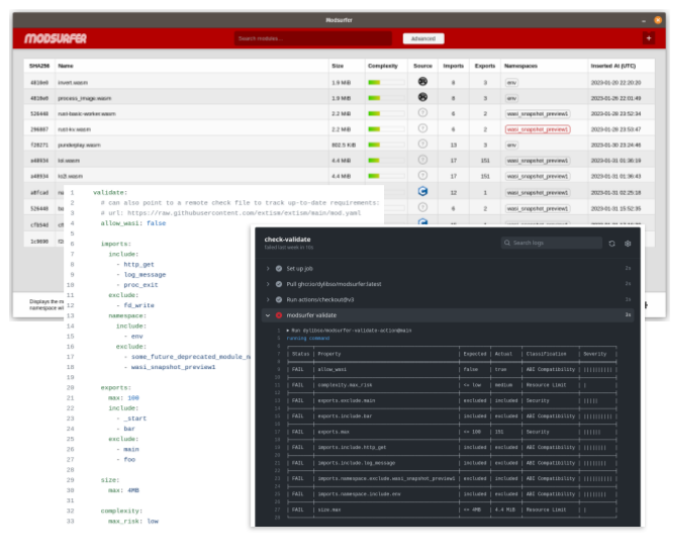Click the complexity.max_risk row in the log
This screenshot has height=540, width=679.
click(x=452, y=385)
